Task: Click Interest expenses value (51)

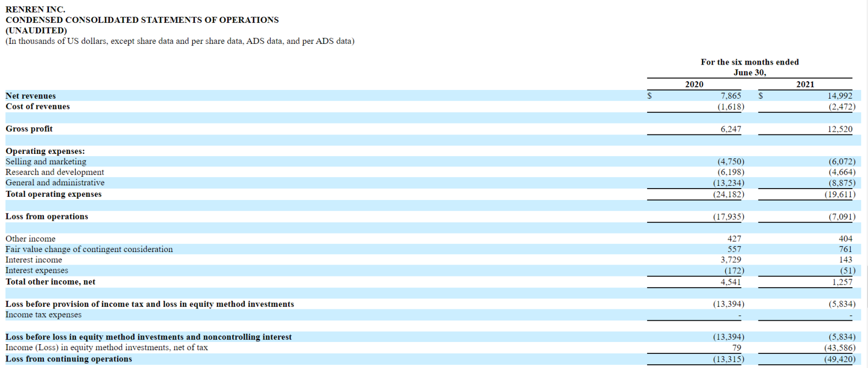Action: click(x=847, y=270)
